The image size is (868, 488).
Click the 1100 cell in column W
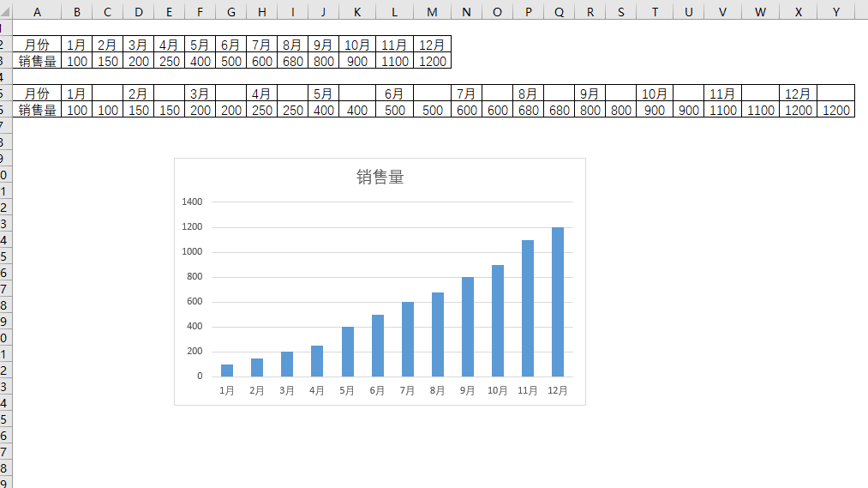[760, 110]
